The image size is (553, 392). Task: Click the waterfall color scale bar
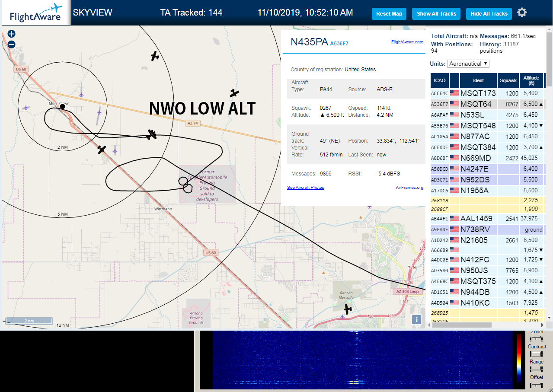(x=519, y=358)
